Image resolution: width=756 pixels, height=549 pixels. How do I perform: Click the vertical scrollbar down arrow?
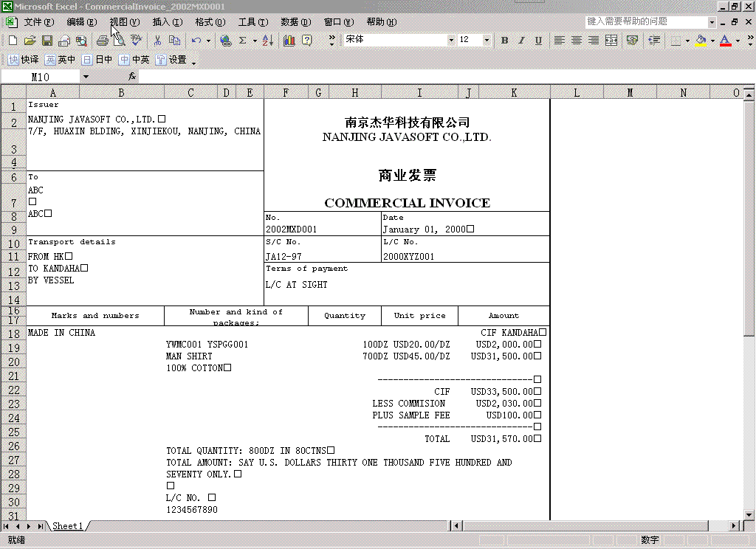coord(749,515)
